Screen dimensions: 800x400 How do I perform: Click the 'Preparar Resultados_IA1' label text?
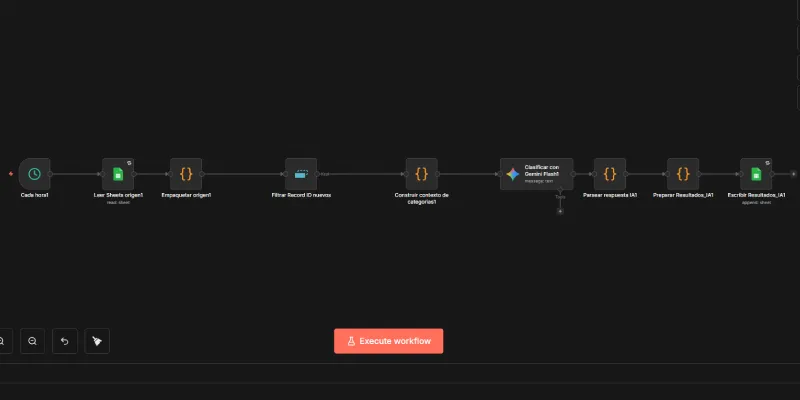(x=683, y=195)
